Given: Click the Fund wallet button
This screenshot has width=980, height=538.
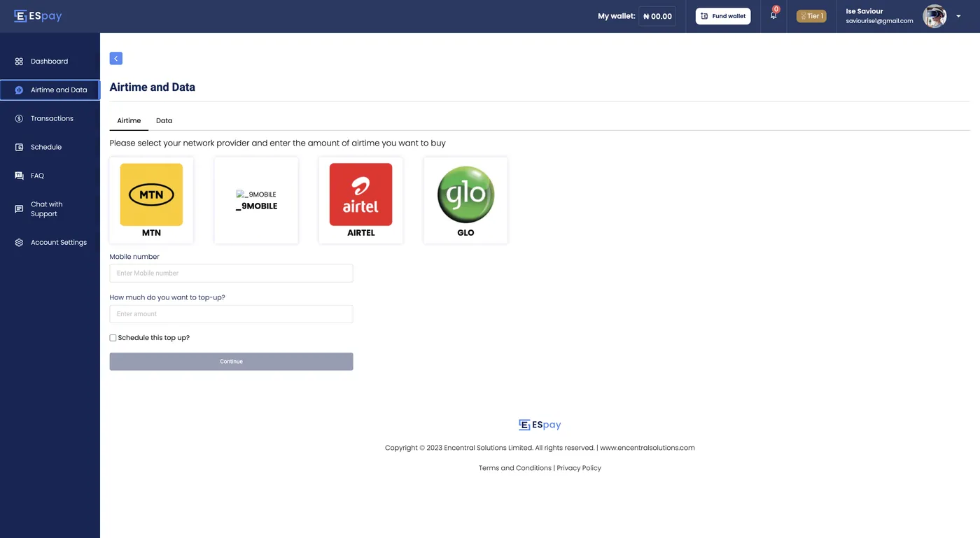Looking at the screenshot, I should 723,16.
